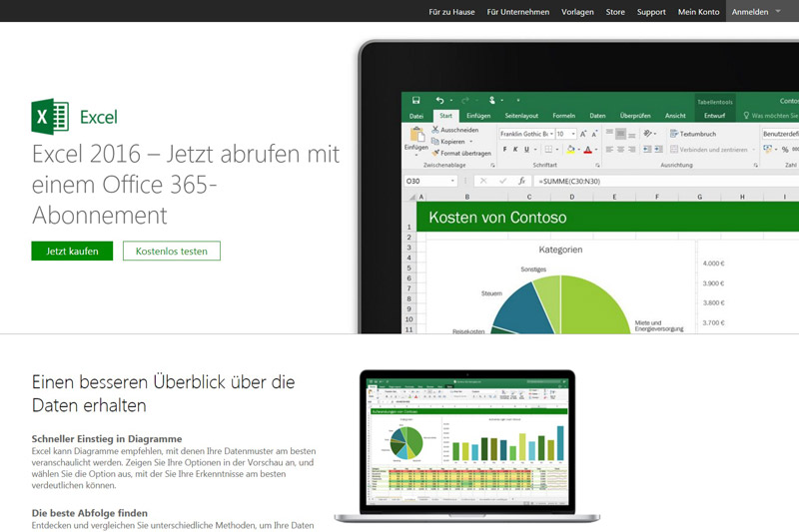Open the Anmelden dropdown arrow
799x532 pixels.
tap(778, 11)
